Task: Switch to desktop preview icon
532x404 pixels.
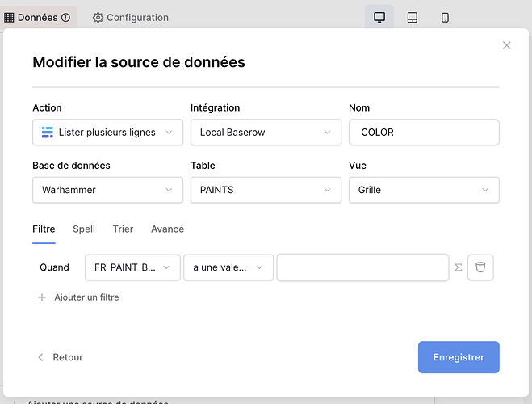Action: coord(379,18)
